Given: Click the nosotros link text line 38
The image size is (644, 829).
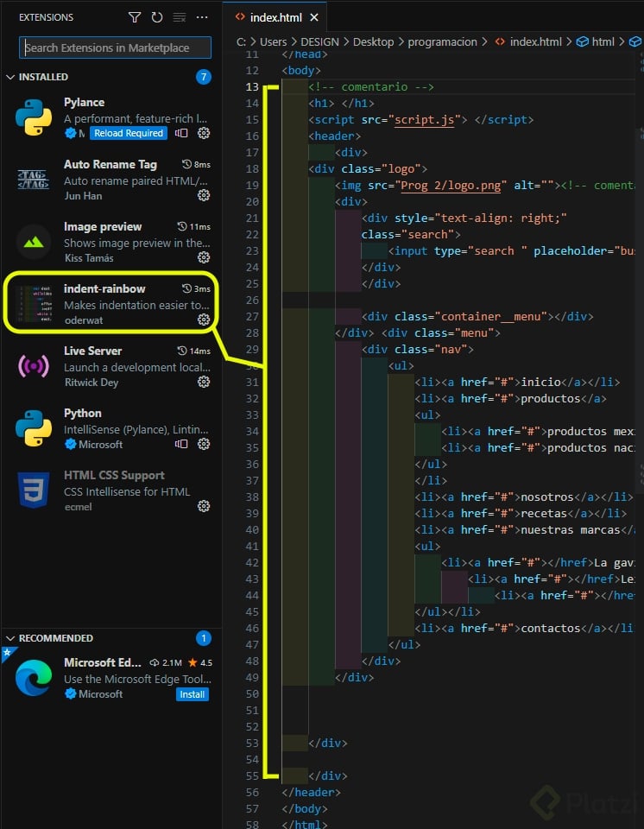Looking at the screenshot, I should click(x=547, y=497).
